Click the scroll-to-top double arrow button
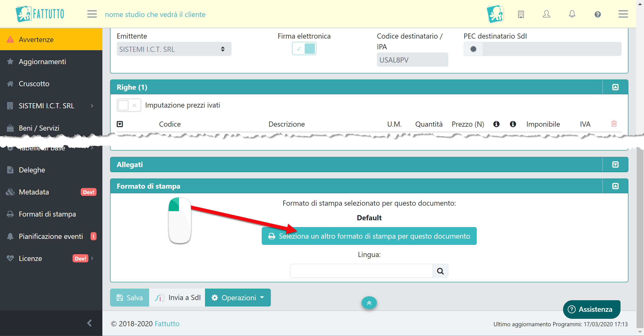 [x=369, y=303]
